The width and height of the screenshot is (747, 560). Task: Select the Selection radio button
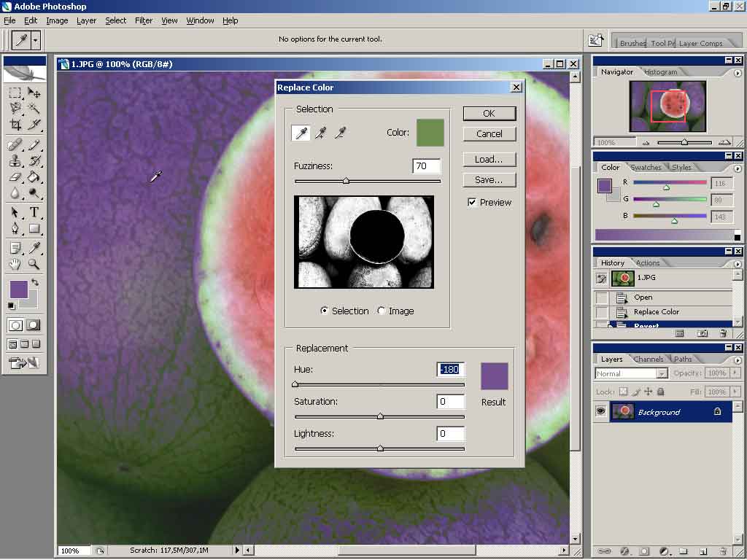[325, 311]
